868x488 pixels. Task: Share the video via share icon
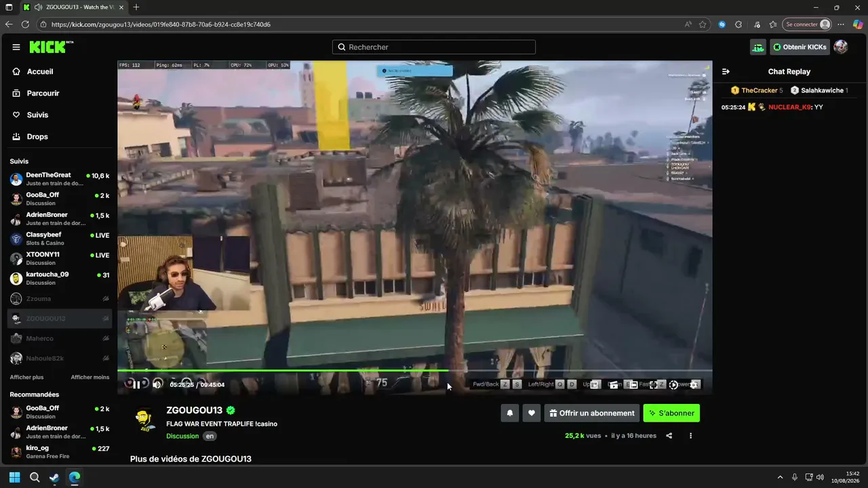[x=669, y=436]
